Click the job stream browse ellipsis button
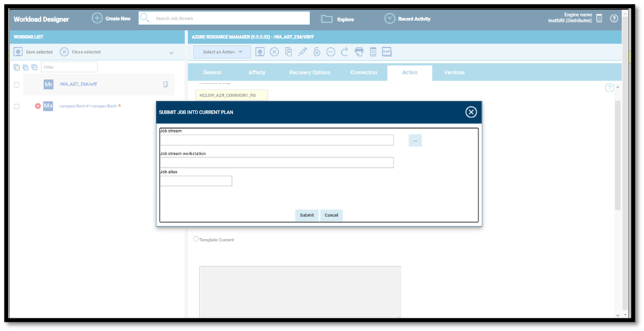Viewport: 644px width, 331px height. tap(415, 141)
